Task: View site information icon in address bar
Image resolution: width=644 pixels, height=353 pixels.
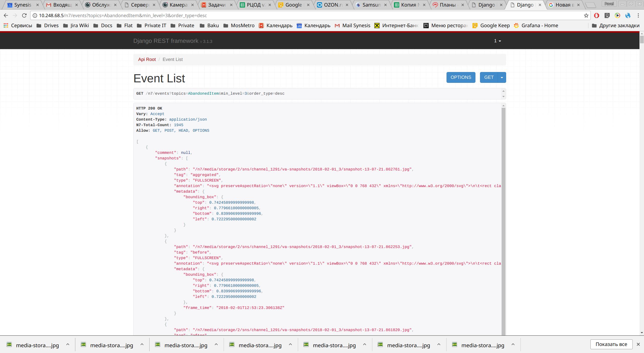Action: (x=35, y=15)
